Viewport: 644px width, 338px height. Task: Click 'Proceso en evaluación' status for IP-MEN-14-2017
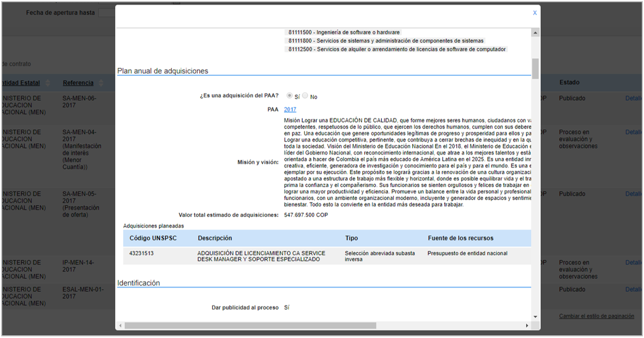click(x=578, y=270)
